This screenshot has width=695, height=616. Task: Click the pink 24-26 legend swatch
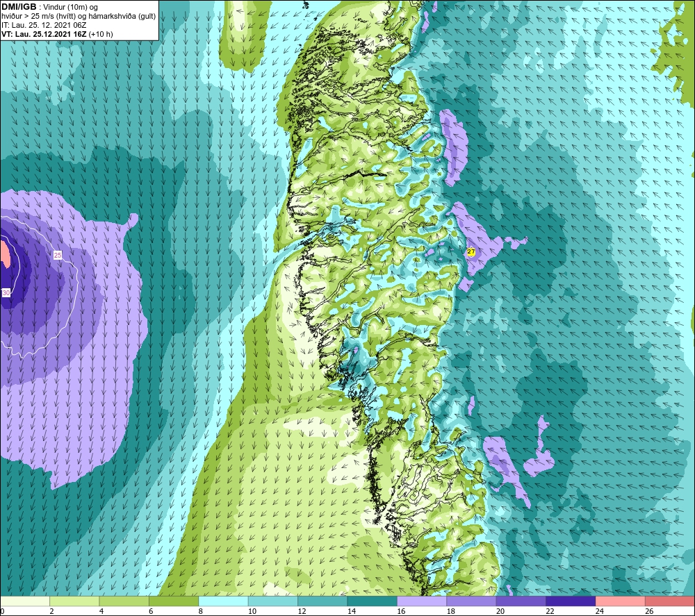tap(621, 601)
